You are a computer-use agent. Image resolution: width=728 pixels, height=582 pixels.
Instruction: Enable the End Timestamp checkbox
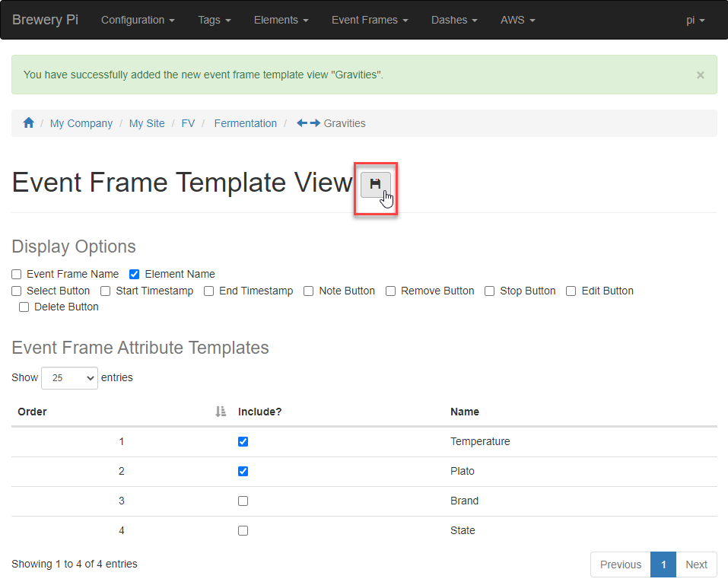click(209, 291)
